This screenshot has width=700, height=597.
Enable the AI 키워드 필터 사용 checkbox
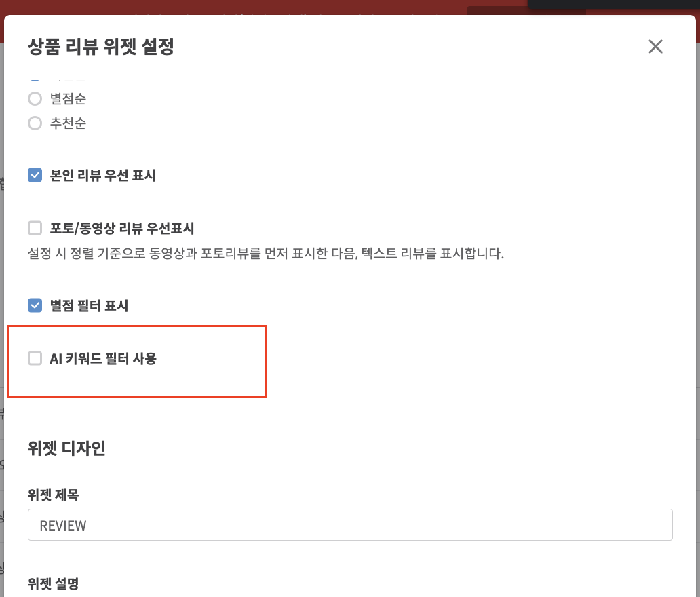35,358
